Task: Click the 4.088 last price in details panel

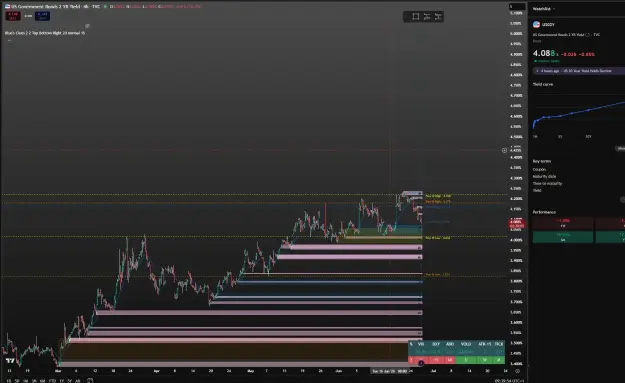Action: 544,53
